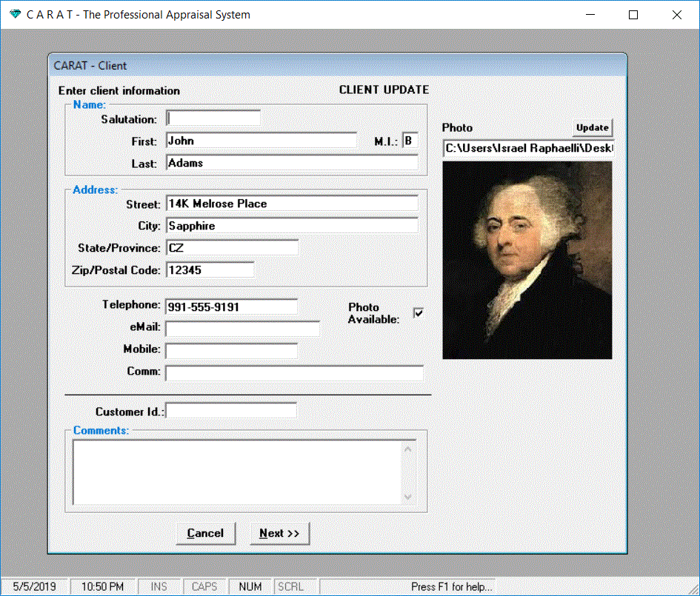Viewport: 700px width, 596px height.
Task: Click the Street address field
Action: [292, 204]
